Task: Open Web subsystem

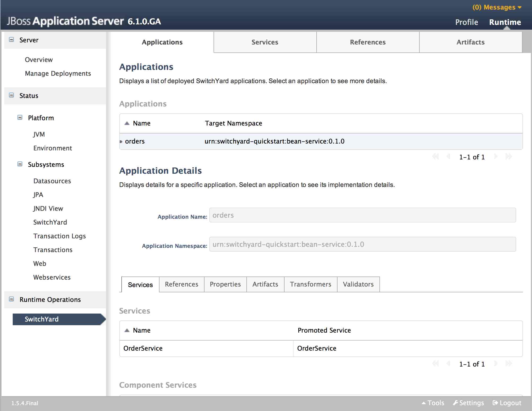Action: [x=39, y=264]
